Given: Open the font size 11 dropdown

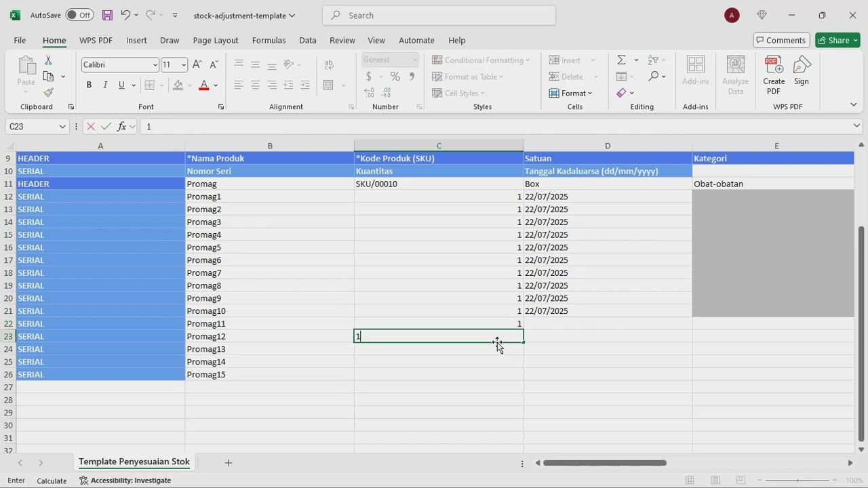Looking at the screenshot, I should [183, 64].
